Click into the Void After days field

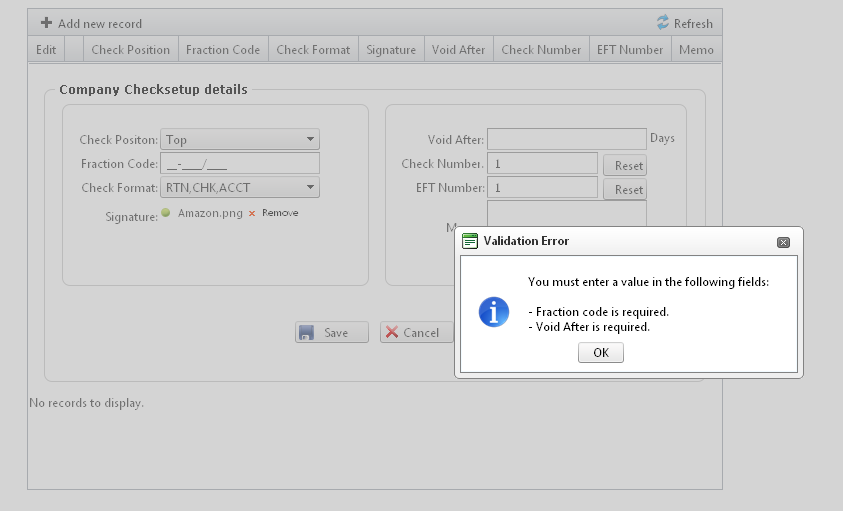[566, 140]
